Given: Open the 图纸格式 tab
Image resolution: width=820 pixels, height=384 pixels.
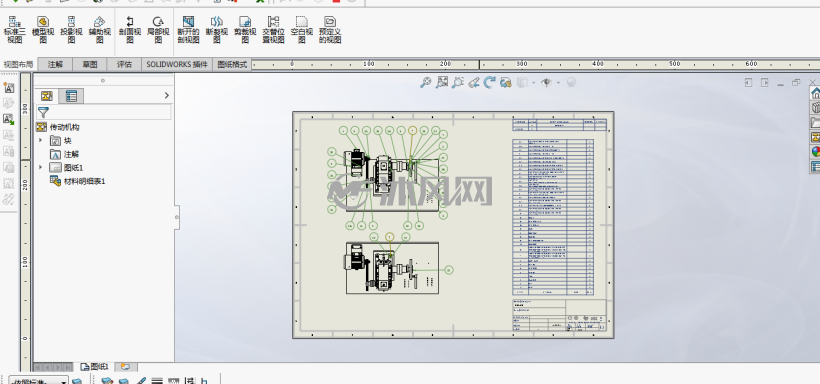Looking at the screenshot, I should (232, 64).
